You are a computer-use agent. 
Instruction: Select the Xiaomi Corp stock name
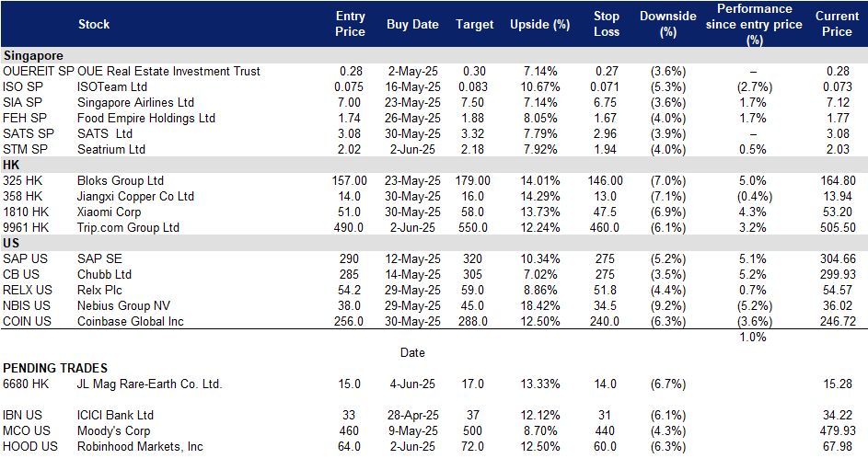point(110,212)
